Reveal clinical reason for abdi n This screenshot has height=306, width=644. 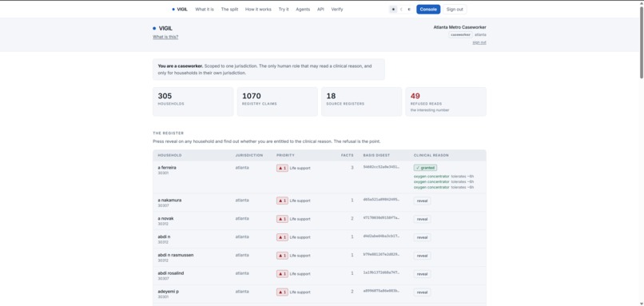tap(422, 237)
